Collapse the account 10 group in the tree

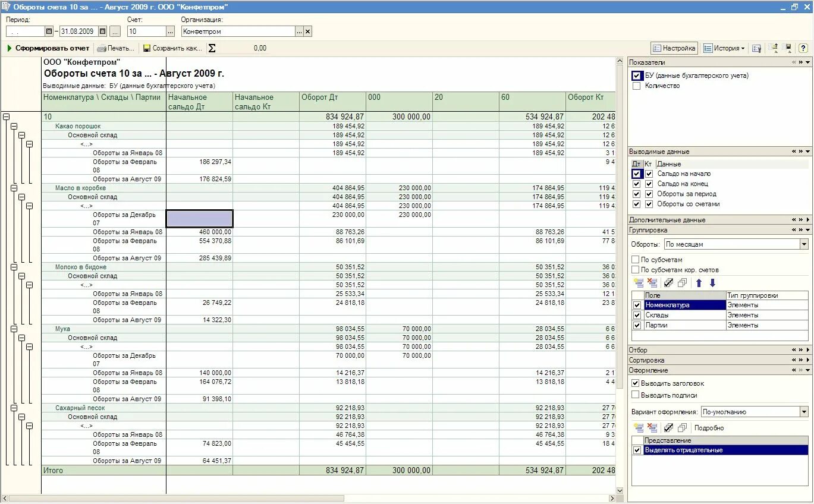6,117
